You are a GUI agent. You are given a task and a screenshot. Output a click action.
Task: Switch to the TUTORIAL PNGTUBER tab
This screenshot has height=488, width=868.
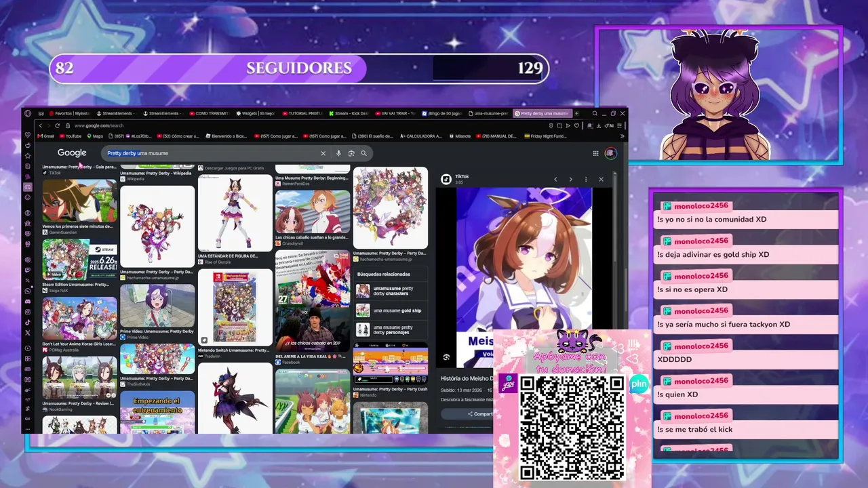pos(303,113)
